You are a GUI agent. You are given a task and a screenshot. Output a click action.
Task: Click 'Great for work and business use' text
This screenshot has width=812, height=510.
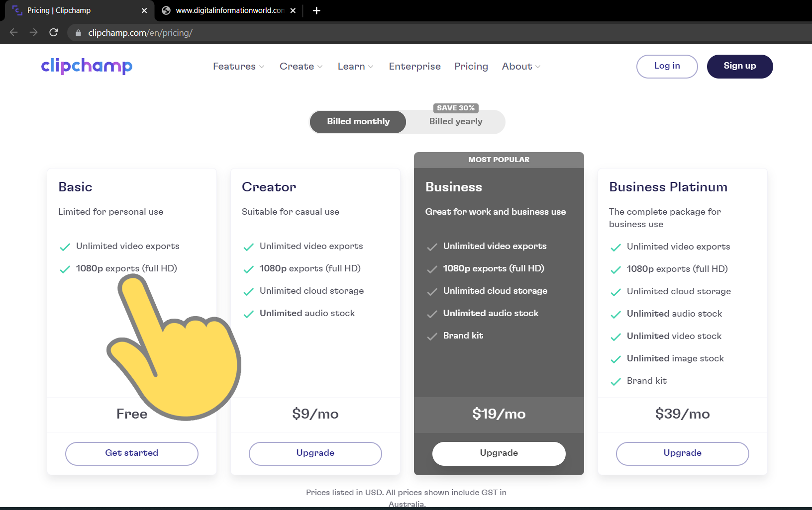coord(496,212)
